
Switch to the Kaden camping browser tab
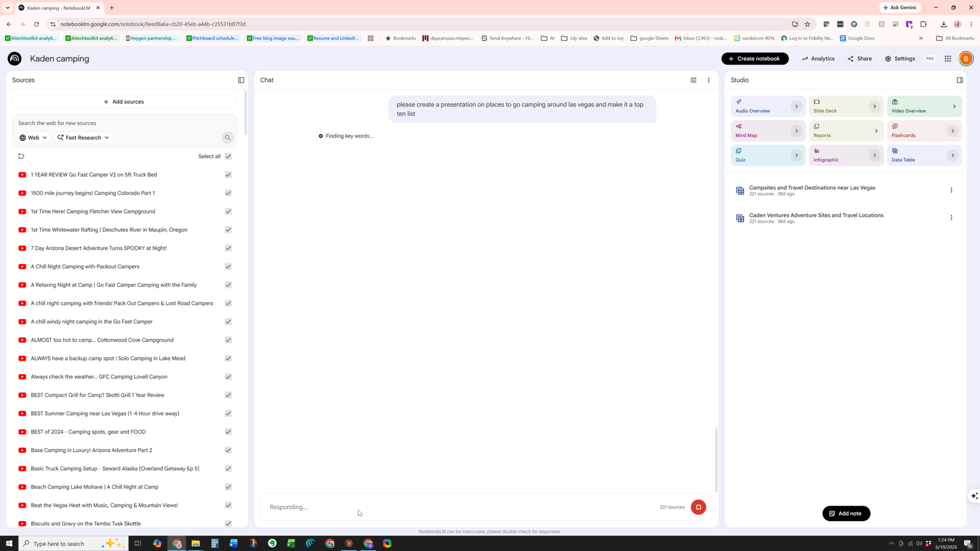click(59, 8)
